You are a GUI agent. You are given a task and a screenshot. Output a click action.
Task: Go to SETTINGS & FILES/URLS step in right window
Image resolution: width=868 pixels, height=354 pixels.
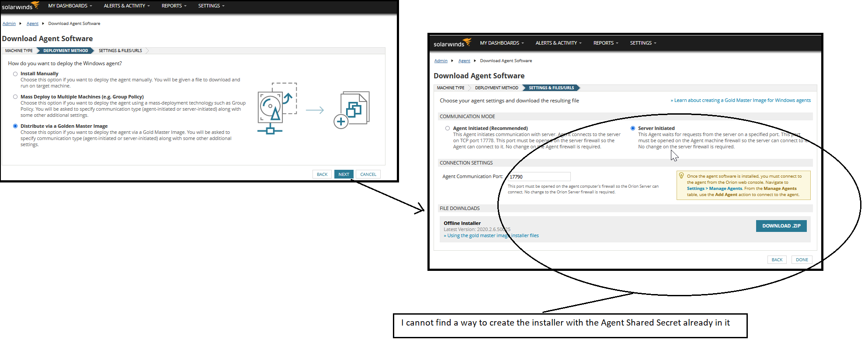tap(551, 88)
